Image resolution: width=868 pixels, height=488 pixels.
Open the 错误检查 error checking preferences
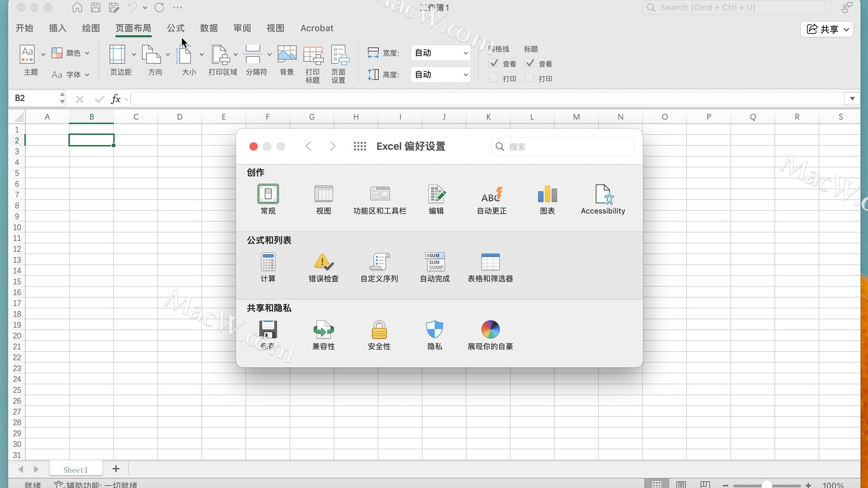click(x=323, y=267)
